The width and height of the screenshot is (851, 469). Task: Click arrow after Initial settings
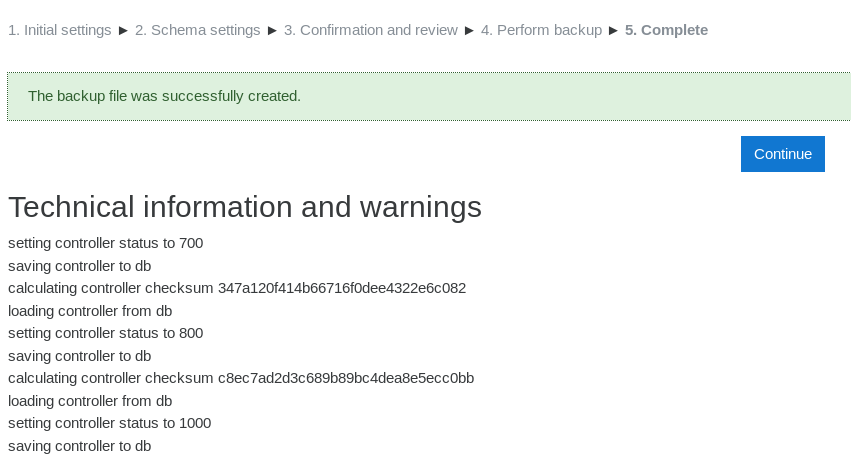(123, 30)
